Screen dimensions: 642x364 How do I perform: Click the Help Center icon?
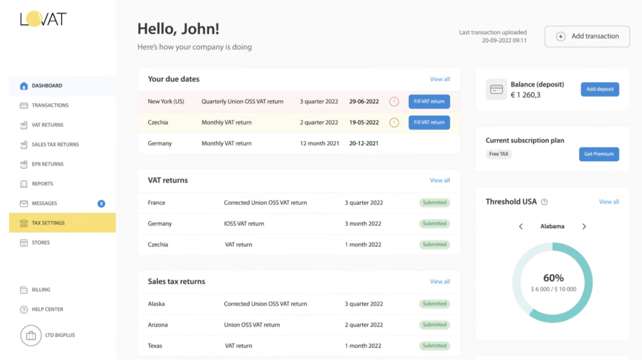click(24, 309)
